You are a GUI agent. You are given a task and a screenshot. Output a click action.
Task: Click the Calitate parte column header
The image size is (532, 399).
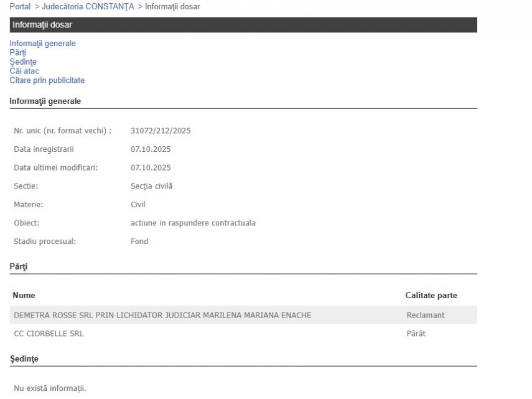[x=431, y=295]
